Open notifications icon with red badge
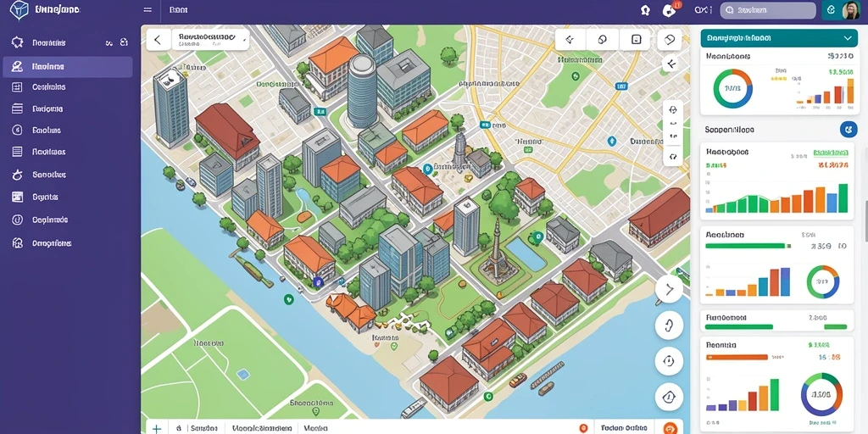Viewport: 868px width, 434px height. coord(670,10)
